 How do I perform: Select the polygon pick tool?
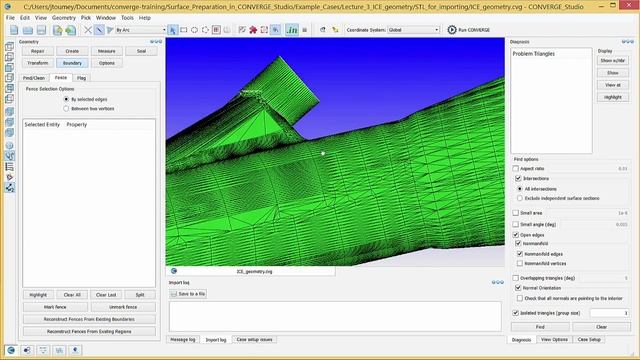click(205, 30)
